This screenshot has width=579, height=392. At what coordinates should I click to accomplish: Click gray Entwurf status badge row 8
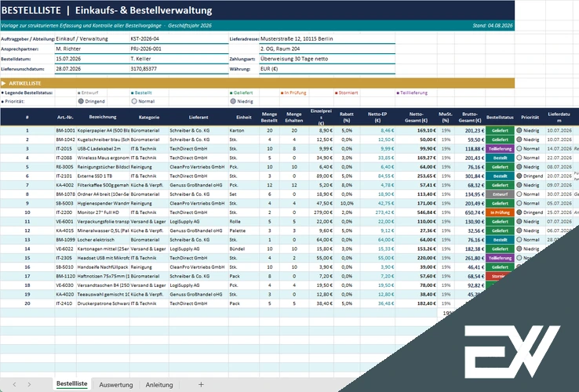(x=500, y=194)
